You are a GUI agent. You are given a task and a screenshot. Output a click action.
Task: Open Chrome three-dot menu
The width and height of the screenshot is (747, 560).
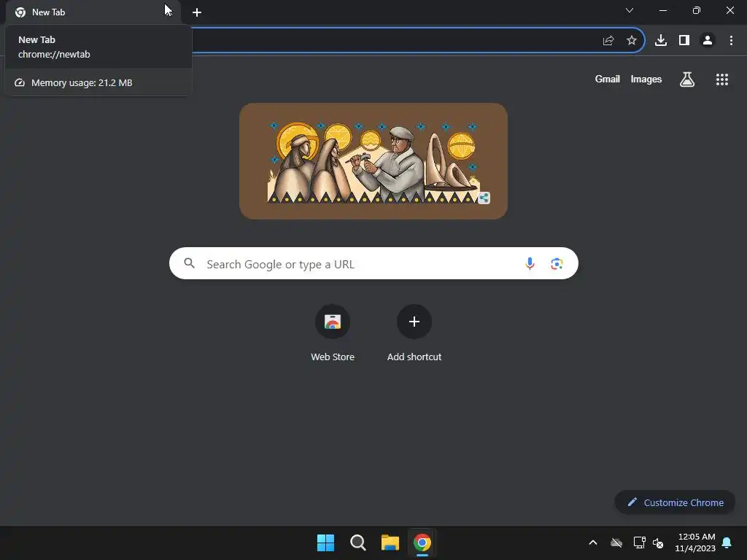(x=731, y=41)
